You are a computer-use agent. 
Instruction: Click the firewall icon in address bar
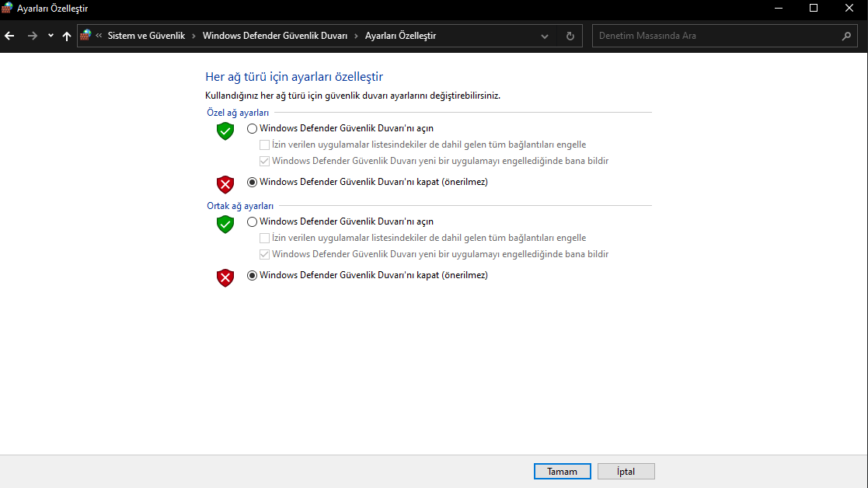85,36
